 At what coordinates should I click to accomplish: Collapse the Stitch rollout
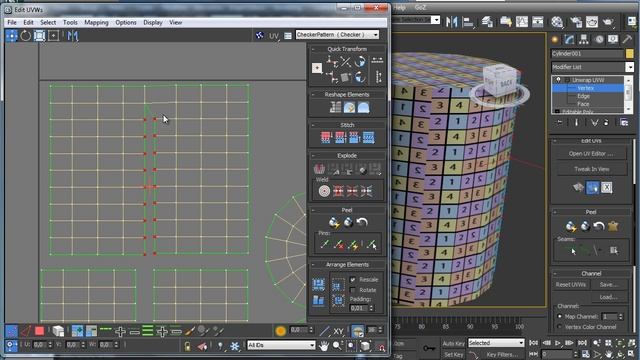(347, 125)
